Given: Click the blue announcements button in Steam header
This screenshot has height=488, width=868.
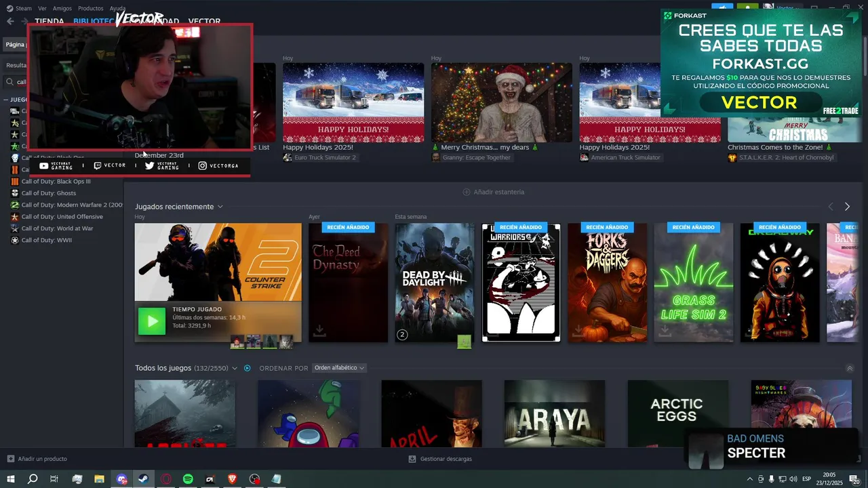Looking at the screenshot, I should (x=722, y=7).
